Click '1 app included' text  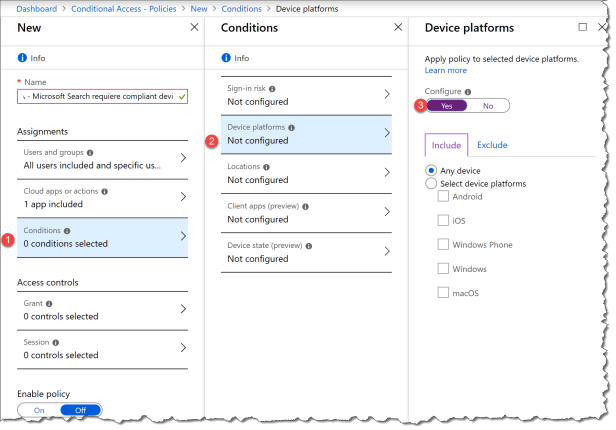click(x=53, y=204)
